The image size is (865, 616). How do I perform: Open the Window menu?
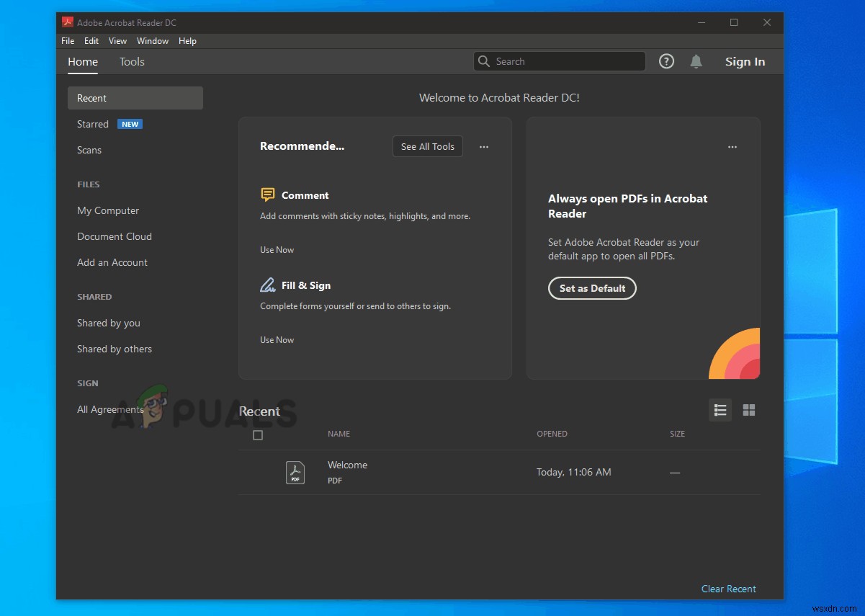tap(153, 41)
